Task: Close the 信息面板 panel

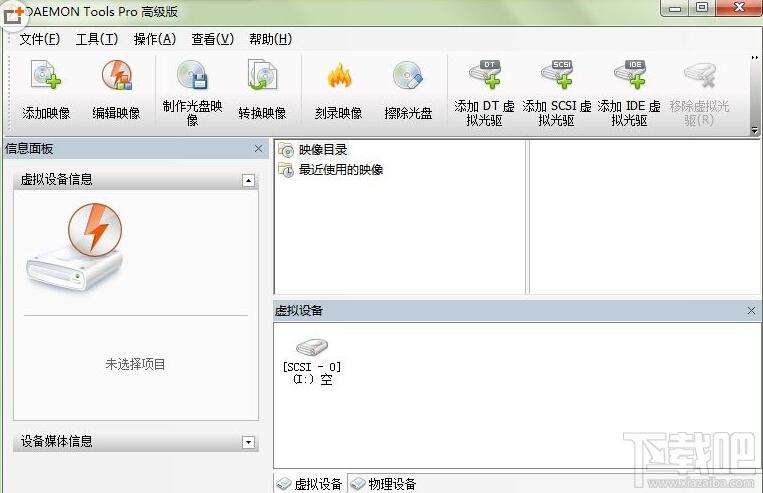Action: point(258,148)
